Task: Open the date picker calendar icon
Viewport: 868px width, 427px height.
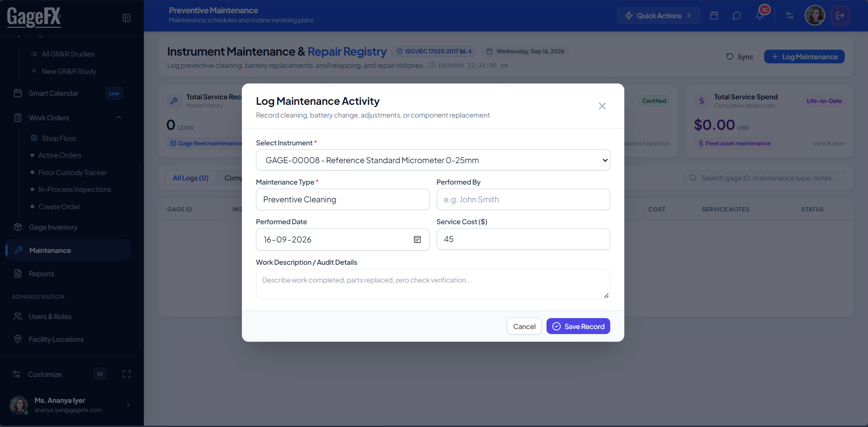Action: [x=417, y=239]
